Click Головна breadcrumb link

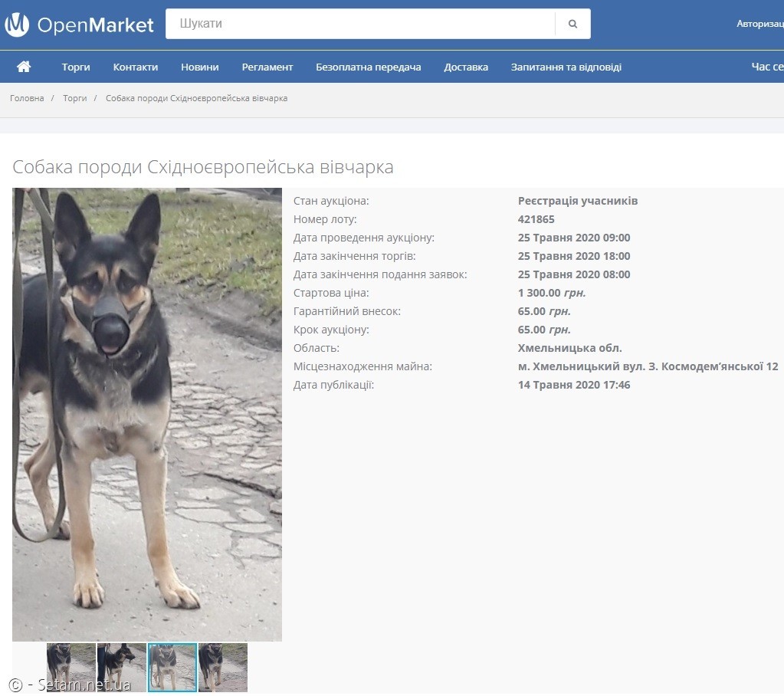(x=27, y=98)
